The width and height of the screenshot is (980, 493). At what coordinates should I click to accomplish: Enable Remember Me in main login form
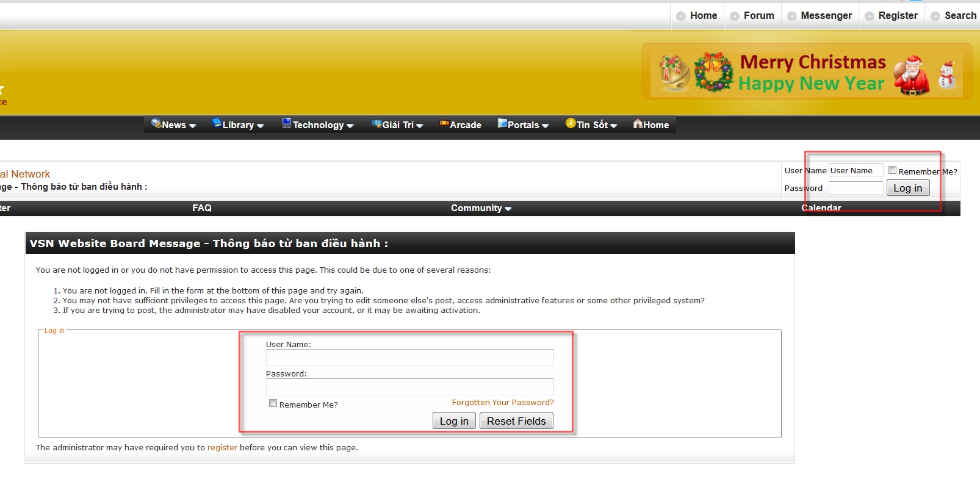273,403
